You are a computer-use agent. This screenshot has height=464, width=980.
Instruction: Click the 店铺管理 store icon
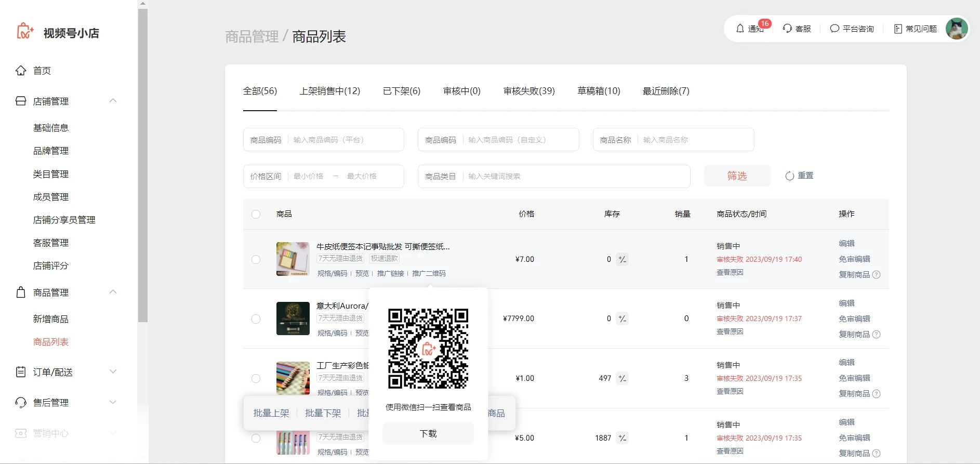(x=21, y=101)
